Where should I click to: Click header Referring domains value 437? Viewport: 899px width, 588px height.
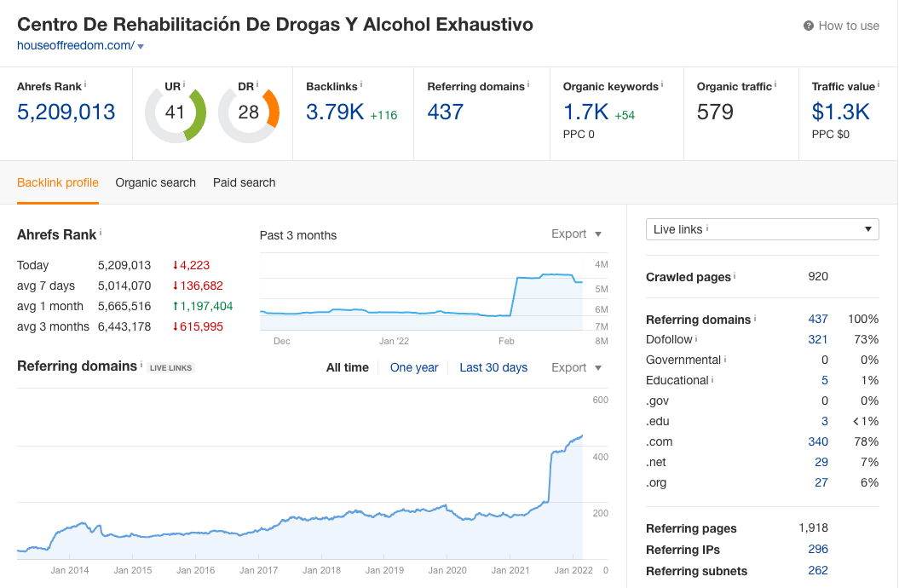click(x=446, y=112)
